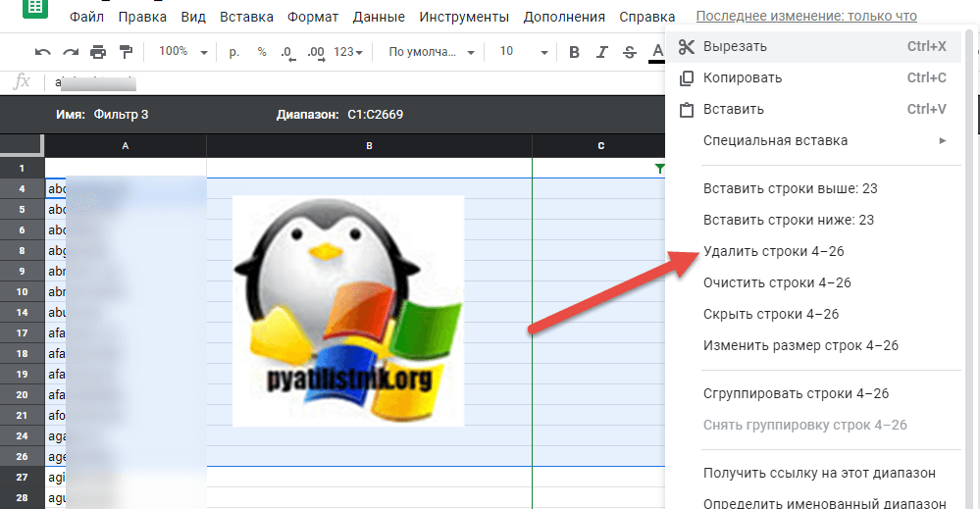This screenshot has height=509, width=980.
Task: Click the filter range C1:C2669
Action: click(x=376, y=115)
